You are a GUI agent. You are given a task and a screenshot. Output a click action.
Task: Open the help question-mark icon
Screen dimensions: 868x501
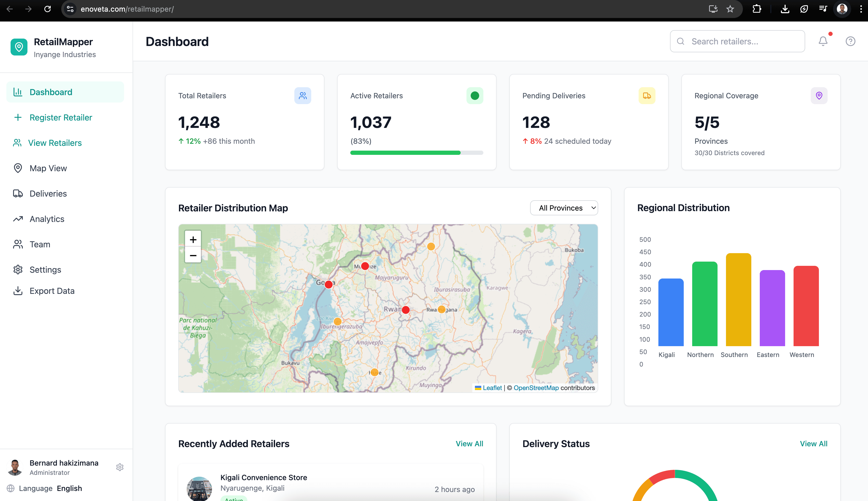[x=851, y=41]
